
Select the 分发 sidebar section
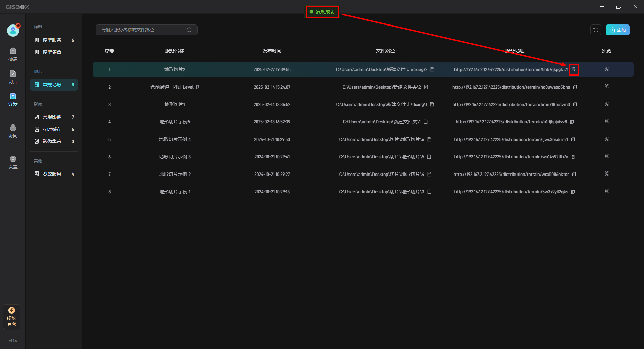13,100
